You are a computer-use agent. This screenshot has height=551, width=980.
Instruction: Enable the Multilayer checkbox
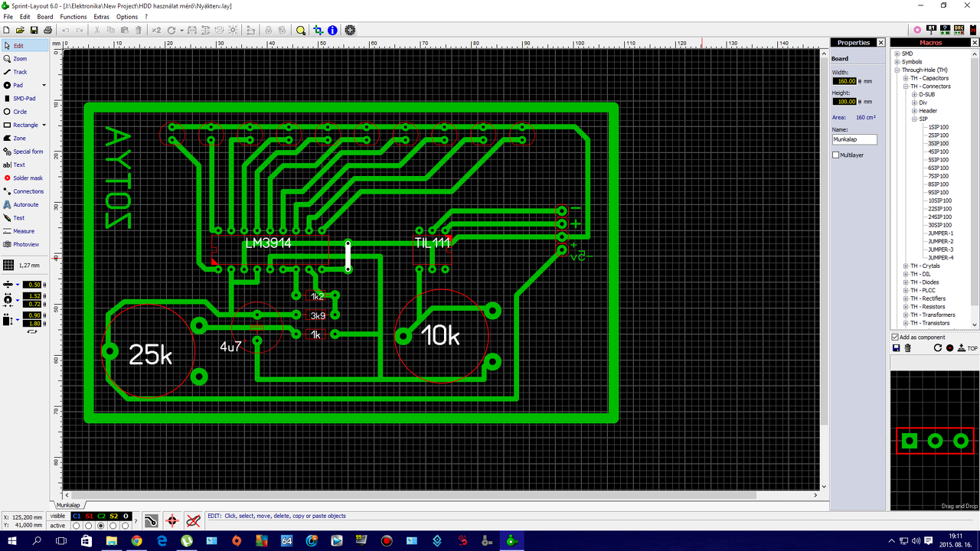pyautogui.click(x=836, y=155)
